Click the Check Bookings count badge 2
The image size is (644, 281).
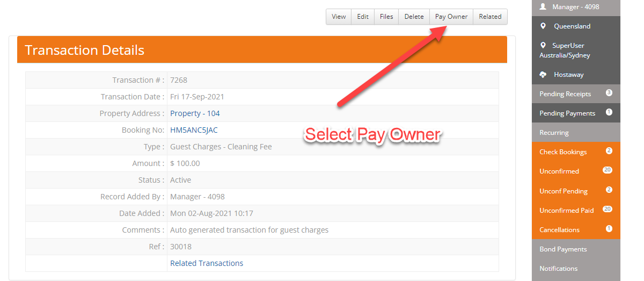coord(609,150)
